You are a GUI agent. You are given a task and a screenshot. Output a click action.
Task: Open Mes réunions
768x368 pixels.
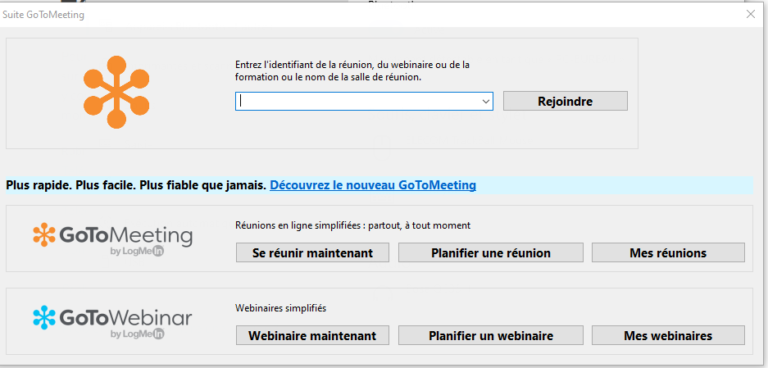[x=668, y=253]
